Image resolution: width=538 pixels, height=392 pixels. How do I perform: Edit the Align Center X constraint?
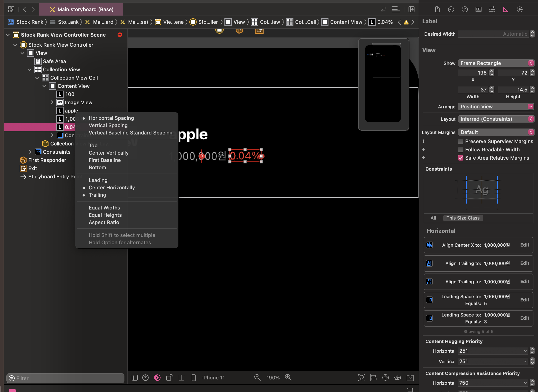(525, 245)
